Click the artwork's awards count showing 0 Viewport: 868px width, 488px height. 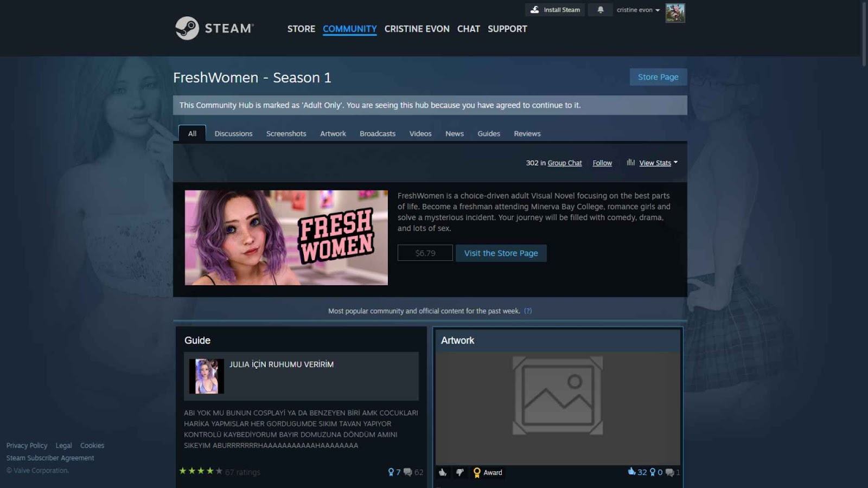tap(656, 472)
